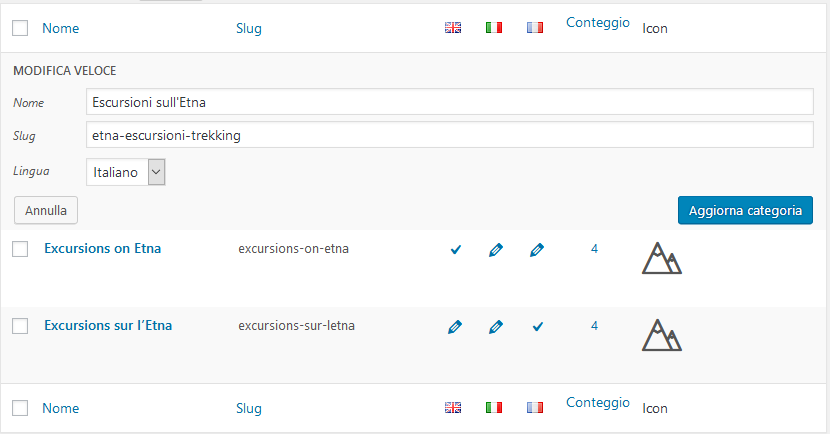
Task: Click the UK flag icon in header row
Action: point(453,28)
